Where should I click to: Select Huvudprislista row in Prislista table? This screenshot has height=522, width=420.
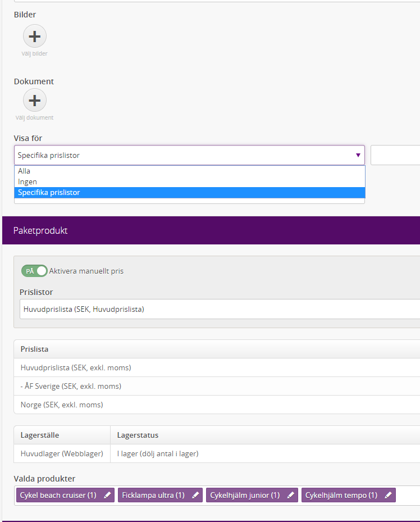217,367
